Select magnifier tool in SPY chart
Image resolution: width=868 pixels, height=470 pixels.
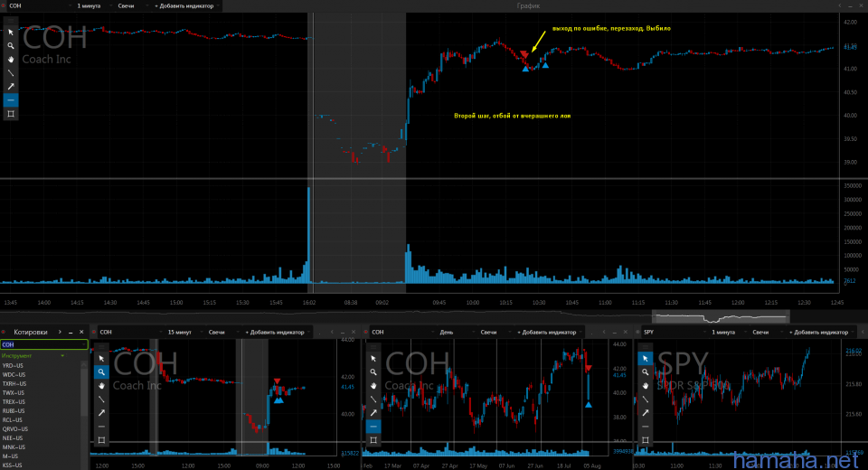645,372
